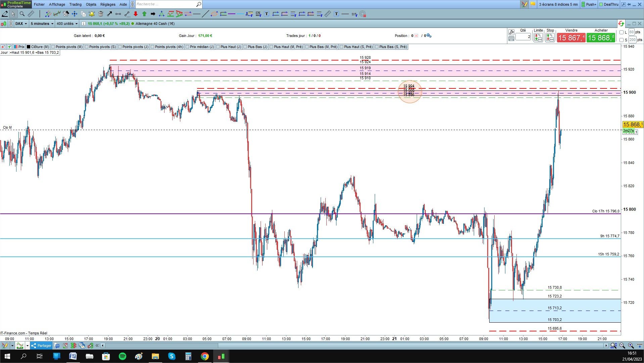Click the Recherche search field
The height and width of the screenshot is (363, 644).
click(166, 4)
